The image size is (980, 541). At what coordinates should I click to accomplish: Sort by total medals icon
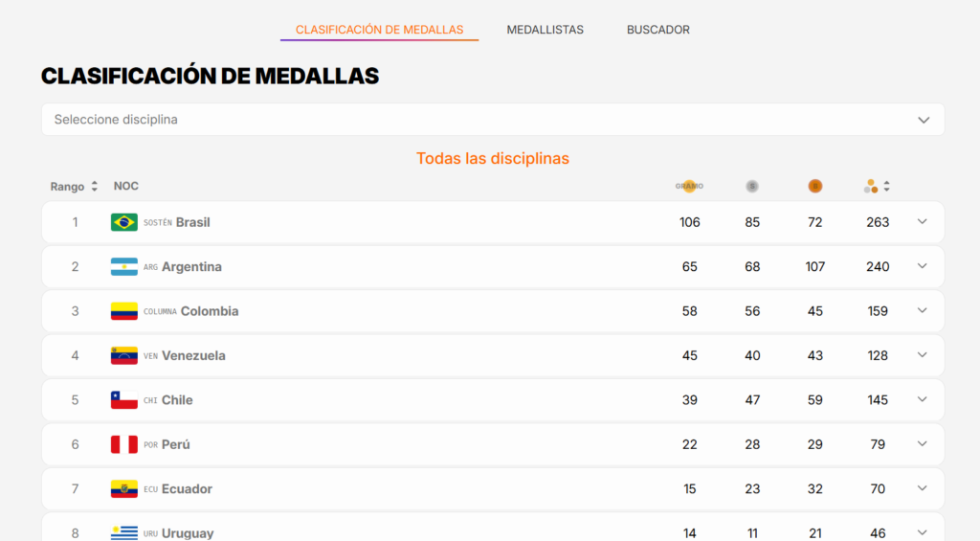877,187
